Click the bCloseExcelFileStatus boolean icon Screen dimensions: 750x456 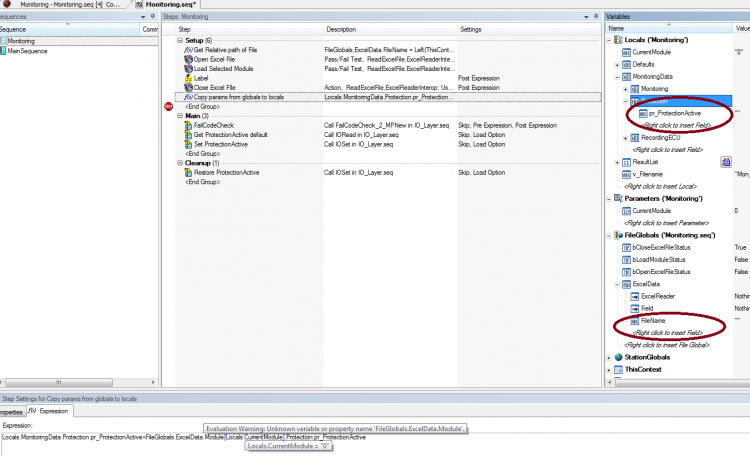click(626, 247)
